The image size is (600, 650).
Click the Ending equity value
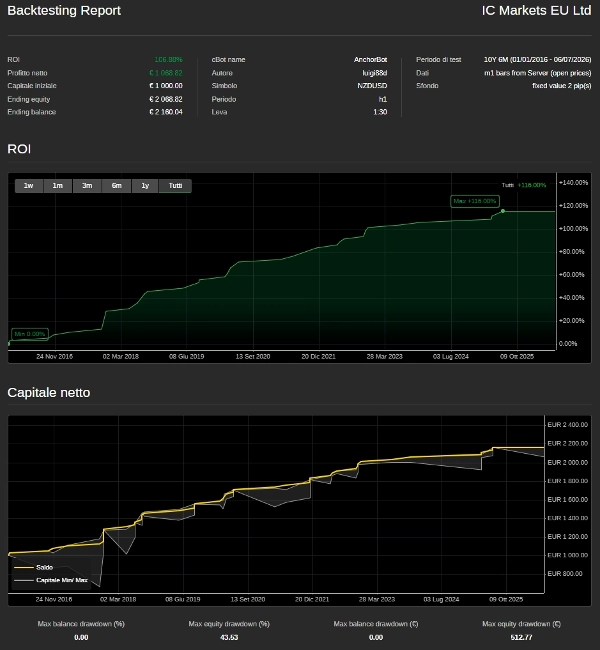[x=166, y=99]
